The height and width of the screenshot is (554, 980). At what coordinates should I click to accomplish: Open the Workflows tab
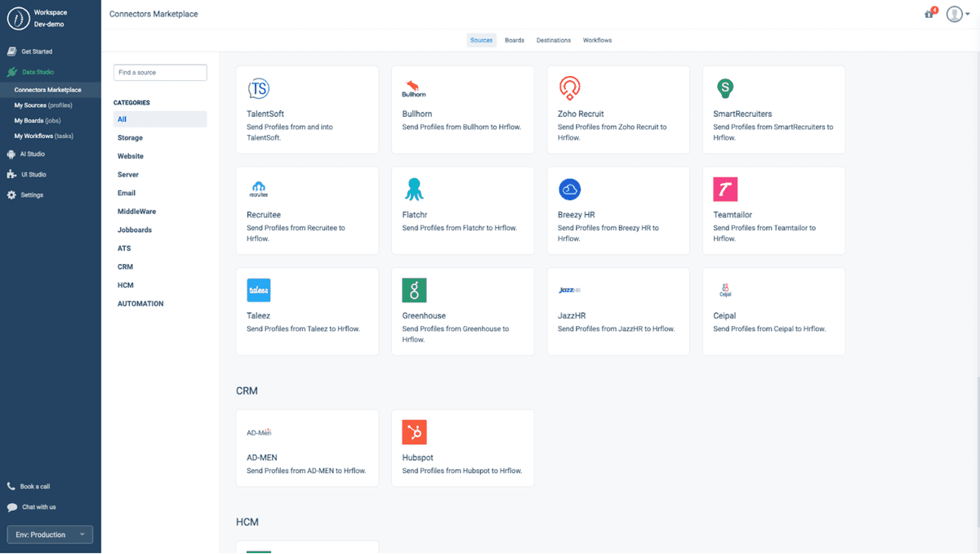click(x=597, y=39)
